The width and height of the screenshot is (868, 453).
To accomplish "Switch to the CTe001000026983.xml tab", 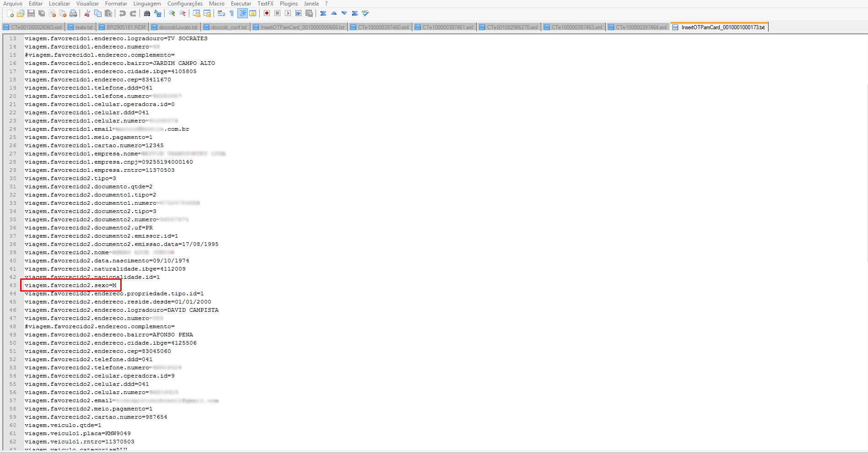I will [x=33, y=27].
